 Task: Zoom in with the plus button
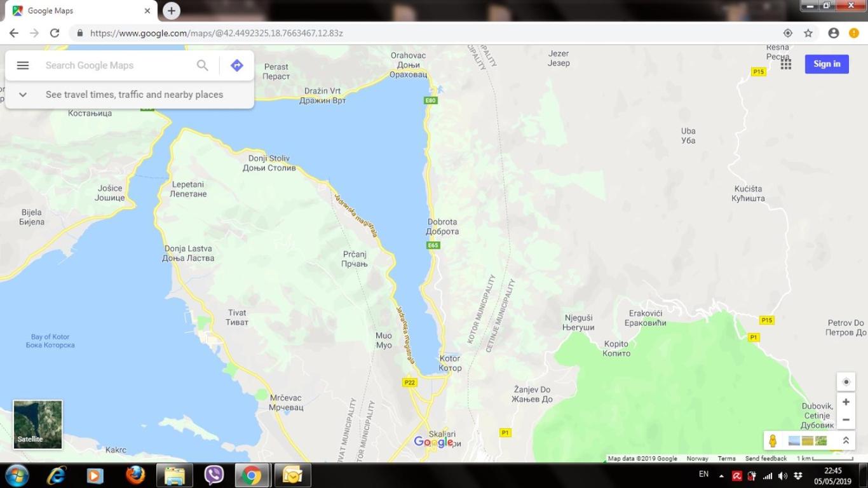[x=846, y=402]
